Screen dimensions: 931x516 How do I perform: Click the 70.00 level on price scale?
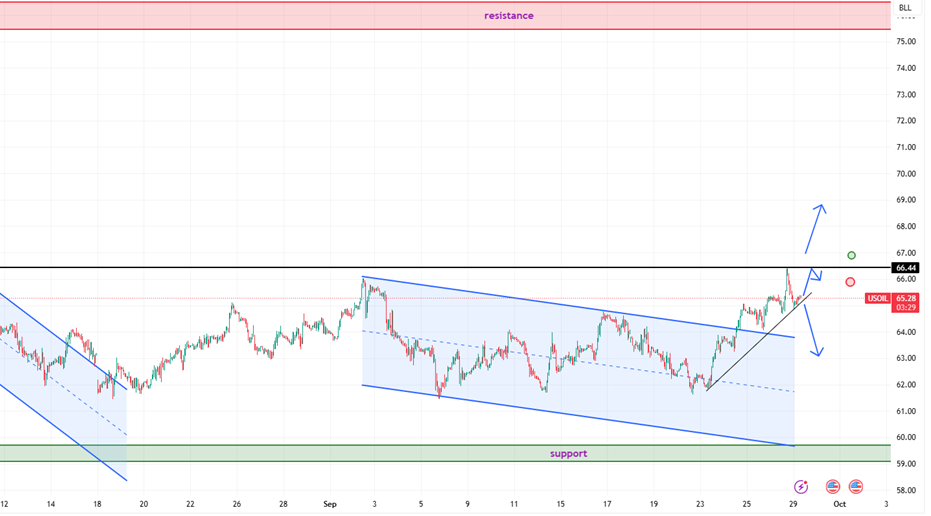pos(906,173)
